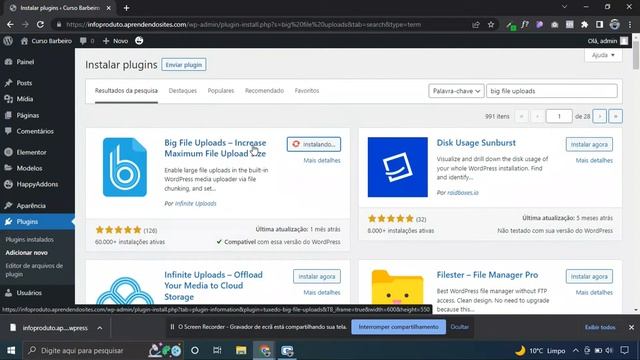Open Big File Uploads plugin title link
640x360 pixels.
215,148
